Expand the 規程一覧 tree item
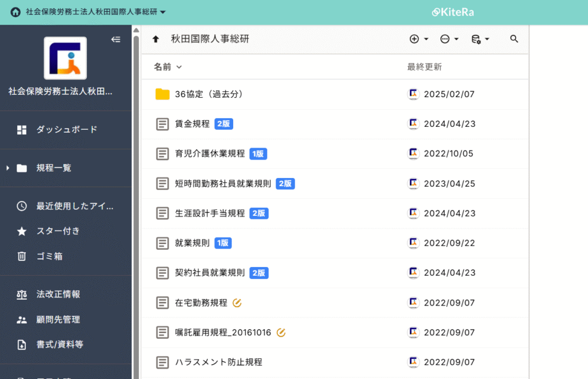588x379 pixels. pyautogui.click(x=8, y=168)
